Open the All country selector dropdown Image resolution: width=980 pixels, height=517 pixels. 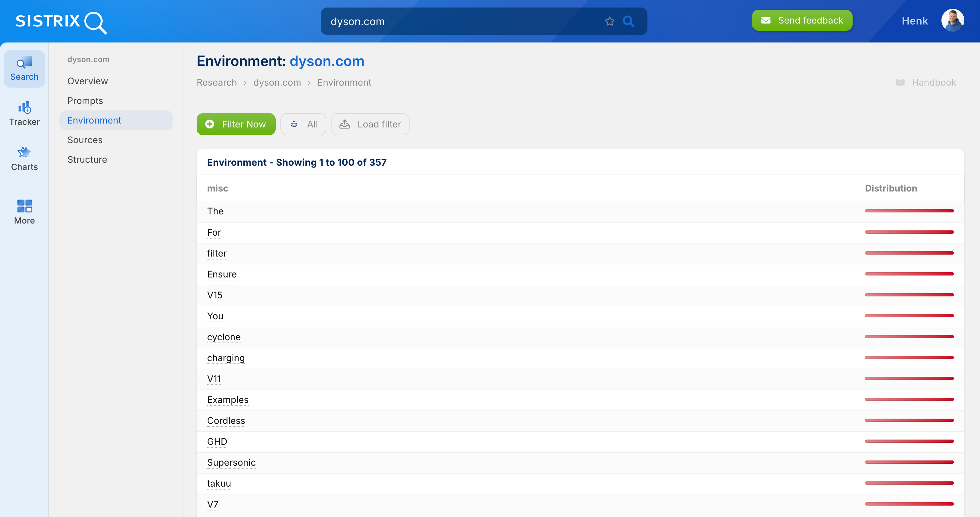303,124
